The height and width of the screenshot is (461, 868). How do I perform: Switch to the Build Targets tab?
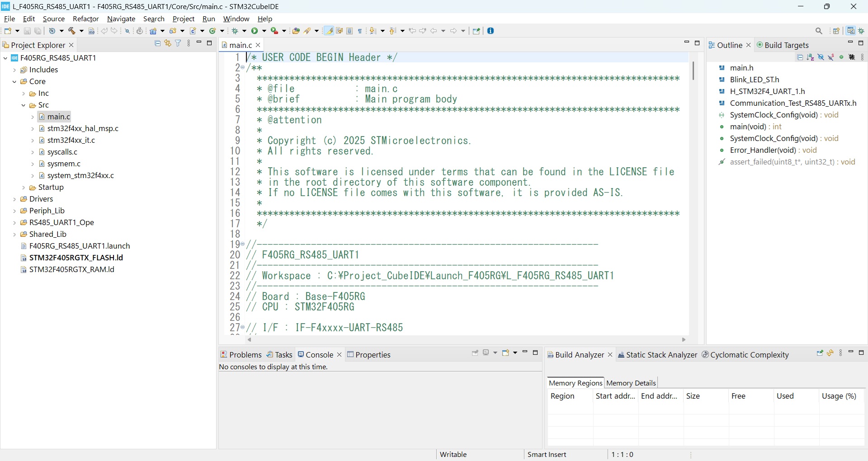point(783,45)
